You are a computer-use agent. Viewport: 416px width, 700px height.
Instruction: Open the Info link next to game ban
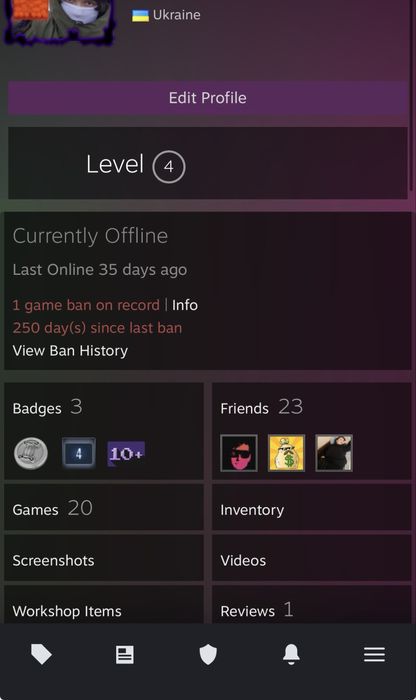185,305
